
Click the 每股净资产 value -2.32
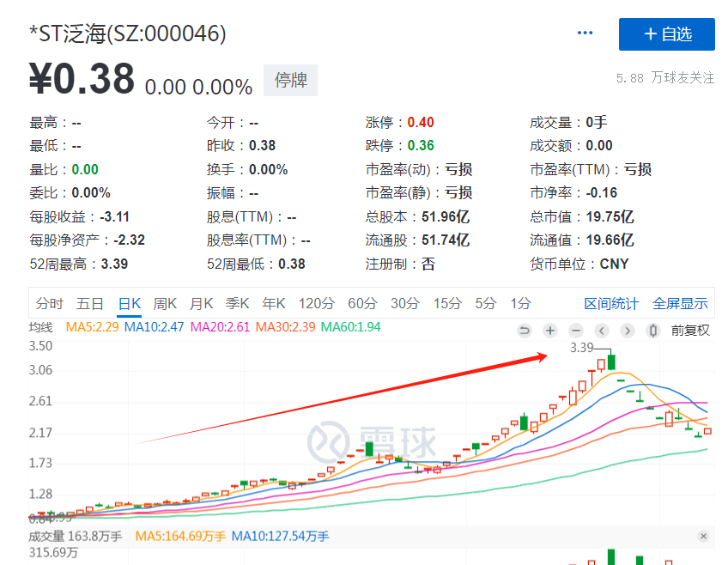(129, 240)
